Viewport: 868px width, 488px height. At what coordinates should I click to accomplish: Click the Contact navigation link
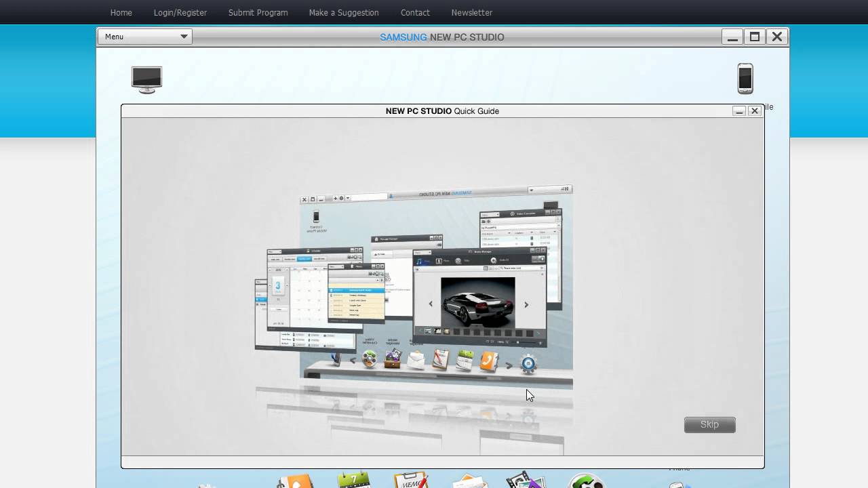pyautogui.click(x=415, y=12)
